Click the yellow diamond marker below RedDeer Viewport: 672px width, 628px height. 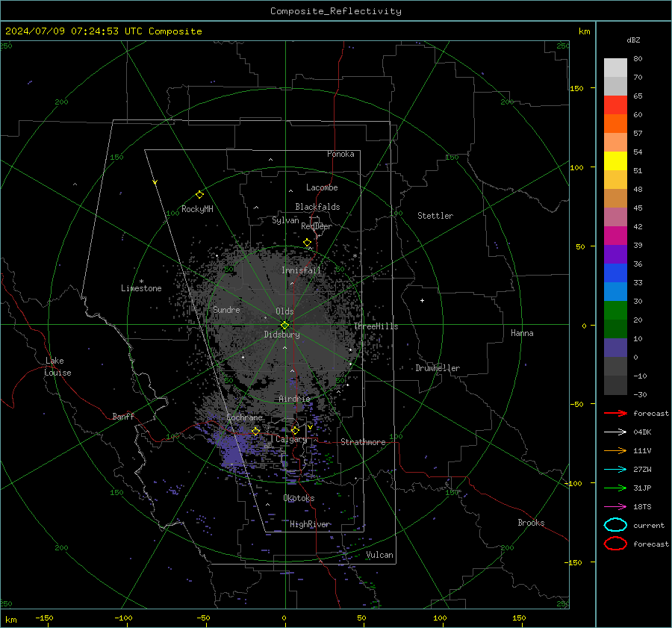tap(308, 243)
